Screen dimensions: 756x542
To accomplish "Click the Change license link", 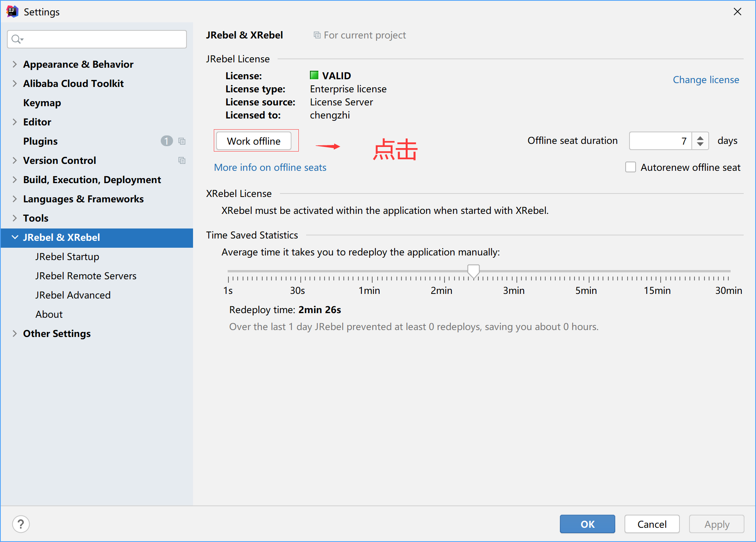I will (706, 80).
